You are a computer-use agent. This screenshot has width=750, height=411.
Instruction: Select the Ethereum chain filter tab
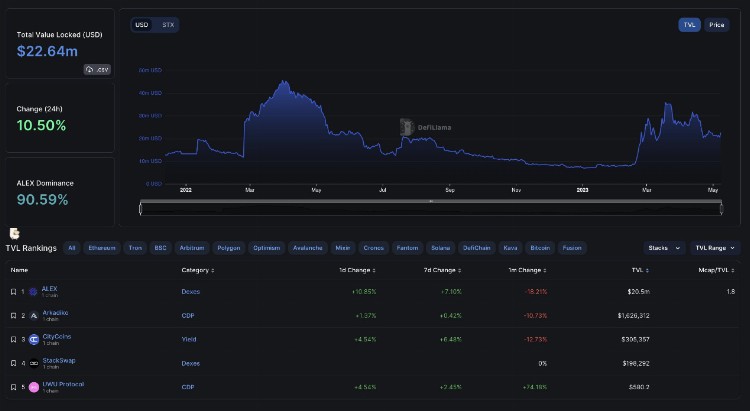click(102, 247)
